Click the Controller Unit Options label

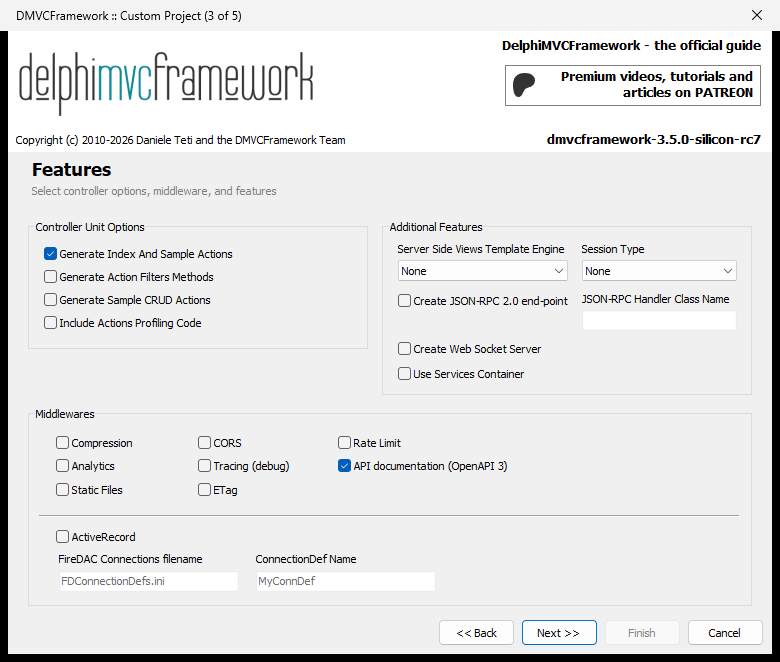click(90, 227)
